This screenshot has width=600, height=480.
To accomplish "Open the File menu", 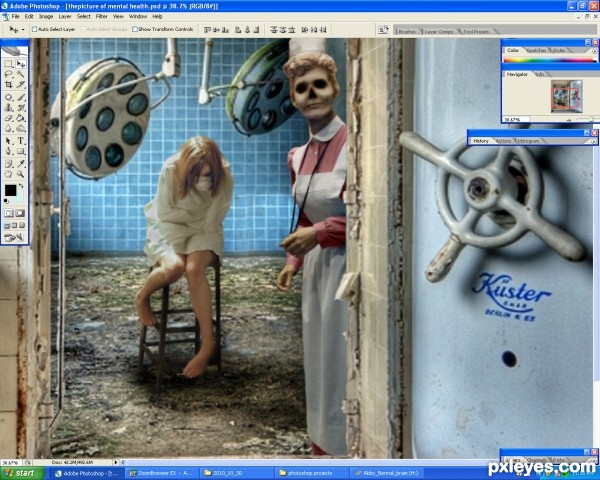I will click(15, 16).
